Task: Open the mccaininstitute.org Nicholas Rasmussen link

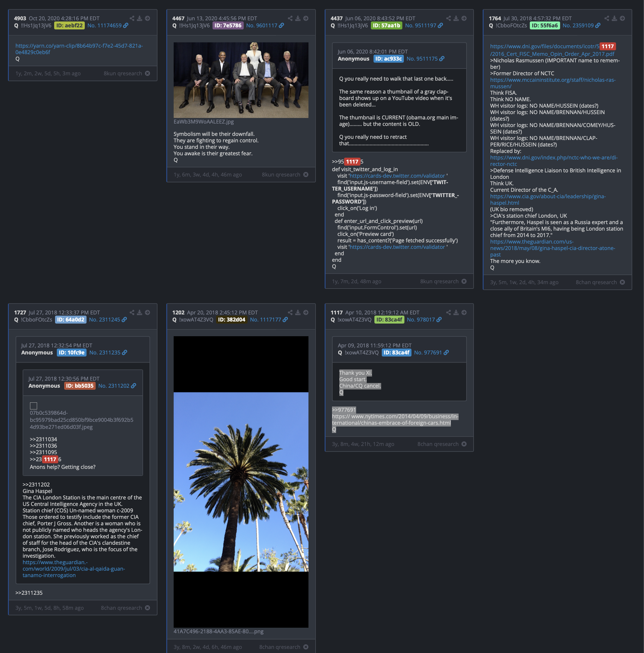Action: pyautogui.click(x=553, y=83)
